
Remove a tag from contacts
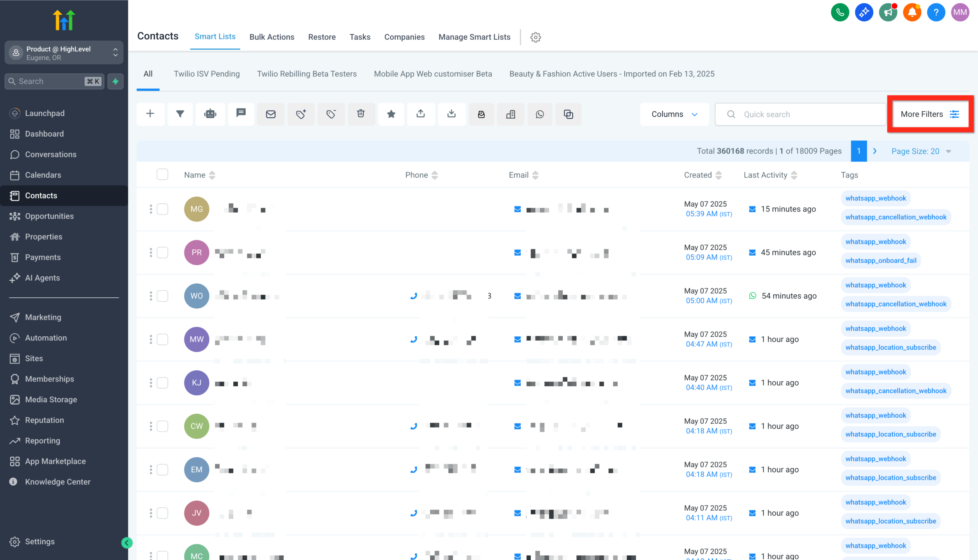[330, 114]
